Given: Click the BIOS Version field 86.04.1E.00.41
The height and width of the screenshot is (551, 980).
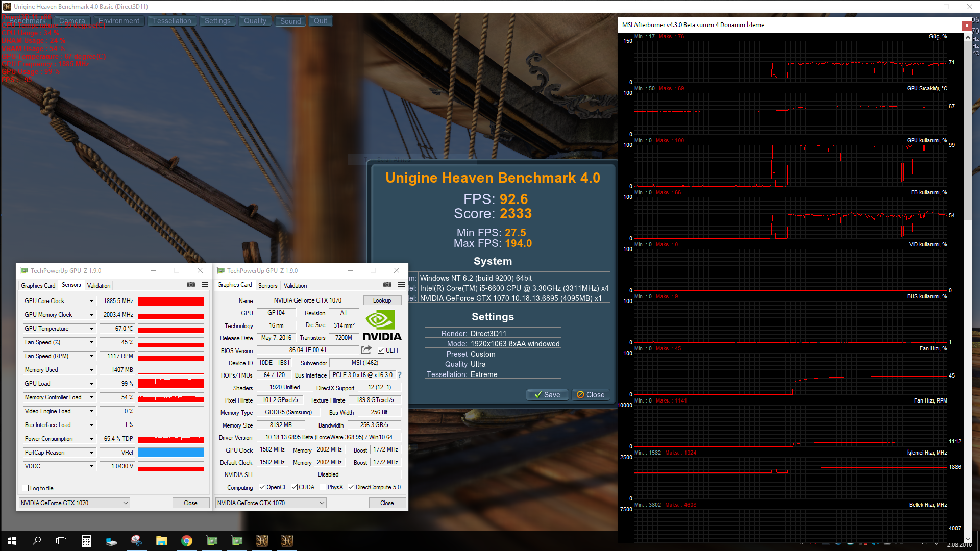Looking at the screenshot, I should pyautogui.click(x=308, y=350).
